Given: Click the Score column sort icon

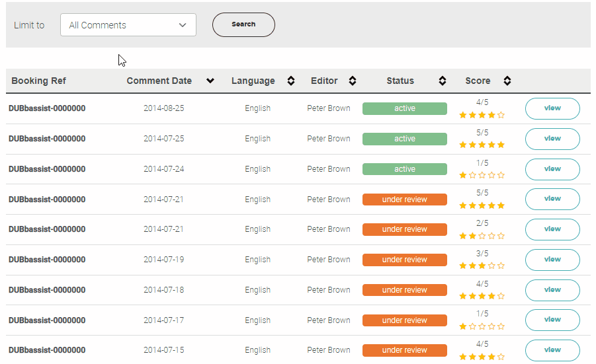Looking at the screenshot, I should 507,81.
